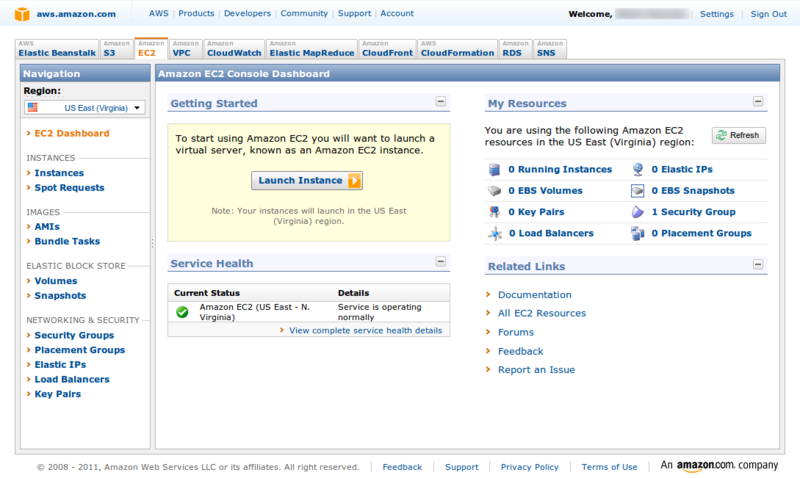Select the Amazon EC2 tab
This screenshot has width=800, height=478.
(x=151, y=49)
